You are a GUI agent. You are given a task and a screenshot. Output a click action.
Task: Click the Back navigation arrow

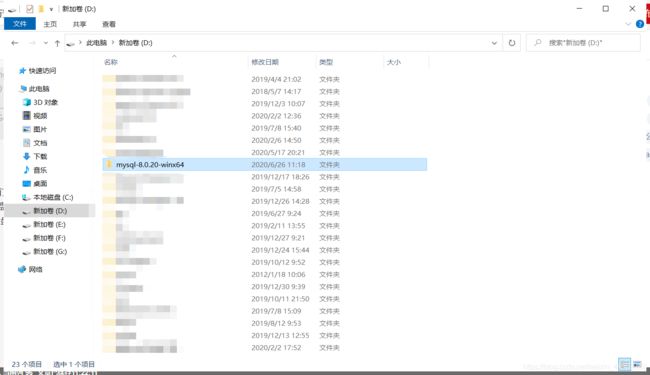(15, 43)
